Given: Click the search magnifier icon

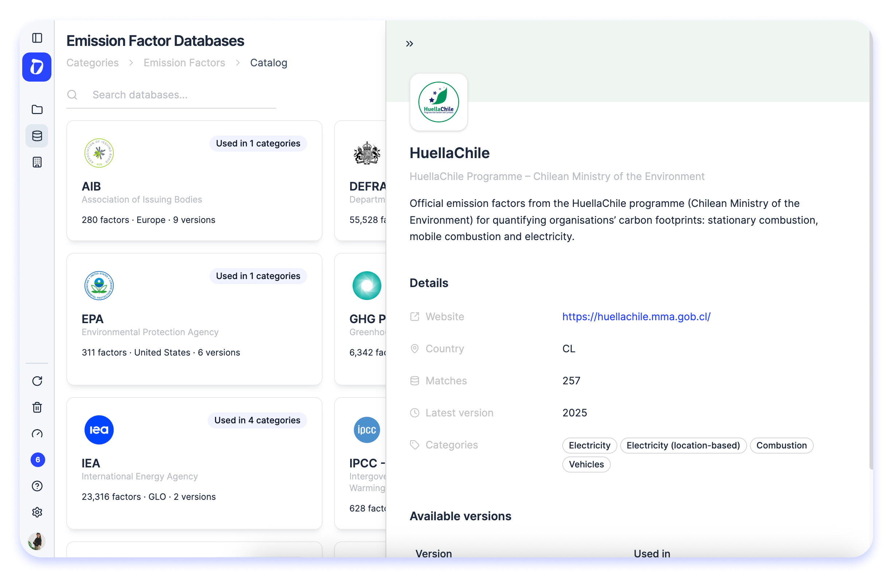Looking at the screenshot, I should coord(72,95).
